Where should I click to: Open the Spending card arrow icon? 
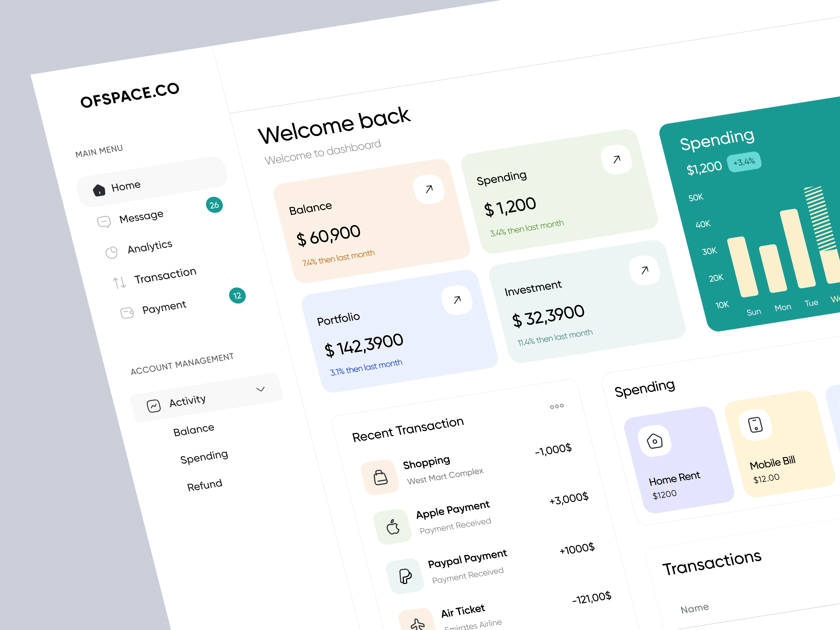tap(617, 160)
